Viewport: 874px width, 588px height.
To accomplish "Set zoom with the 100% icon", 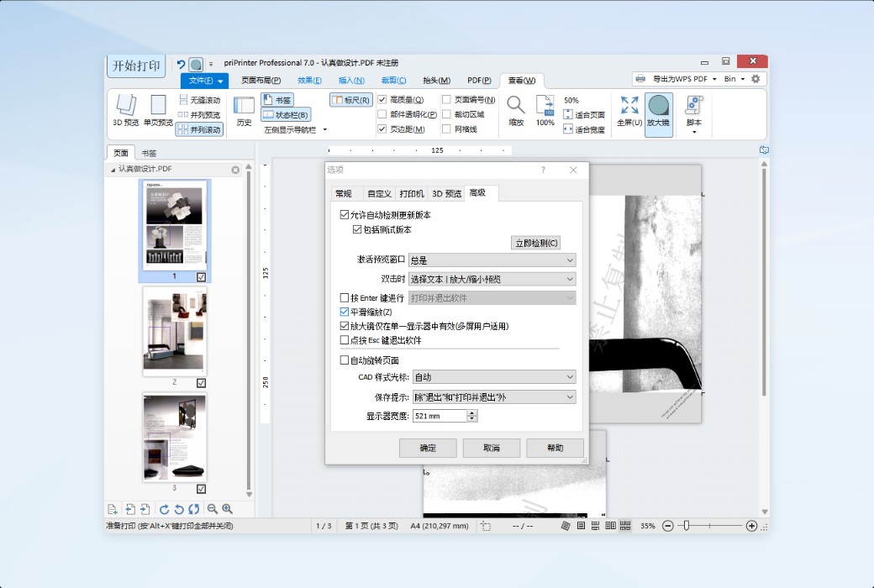I will [x=545, y=110].
